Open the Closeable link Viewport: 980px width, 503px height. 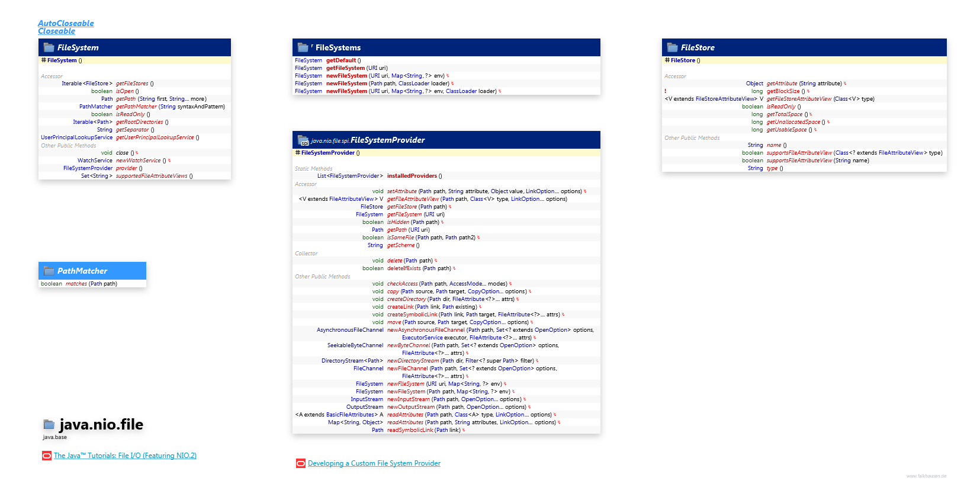[x=56, y=31]
